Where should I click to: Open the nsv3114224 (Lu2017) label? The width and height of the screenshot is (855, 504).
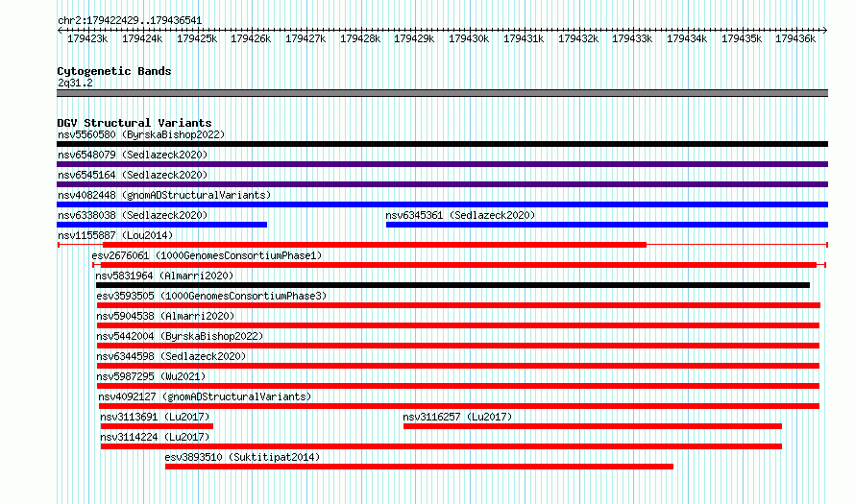(155, 437)
